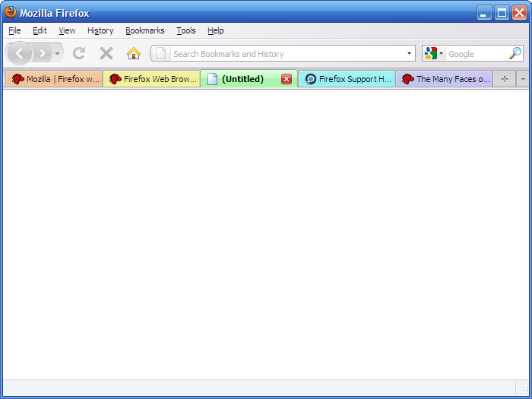The height and width of the screenshot is (399, 532).
Task: Switch to the Mozilla | Firefox w... tab
Action: pos(54,79)
